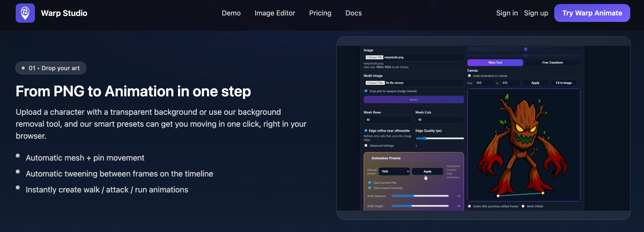Turn on Onion Skin option
The image size is (644, 232).
tap(469, 206)
